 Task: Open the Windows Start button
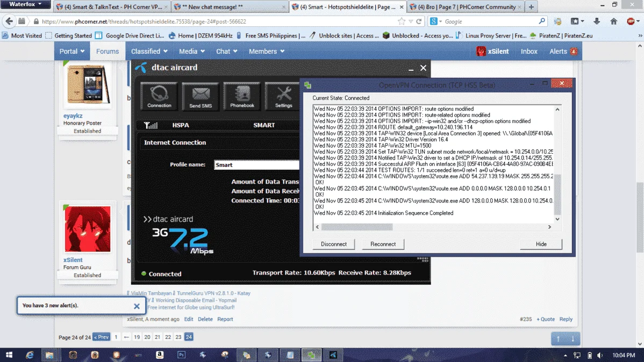[x=9, y=355]
